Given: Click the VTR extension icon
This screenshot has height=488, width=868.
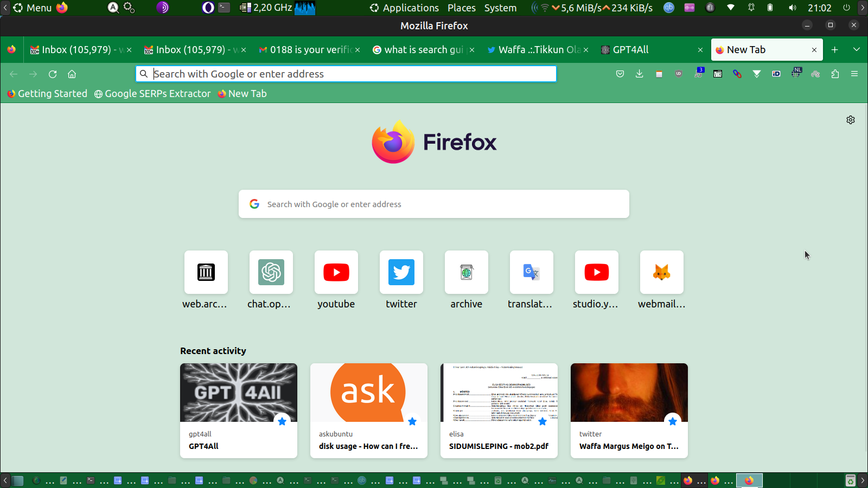Looking at the screenshot, I should (x=718, y=74).
